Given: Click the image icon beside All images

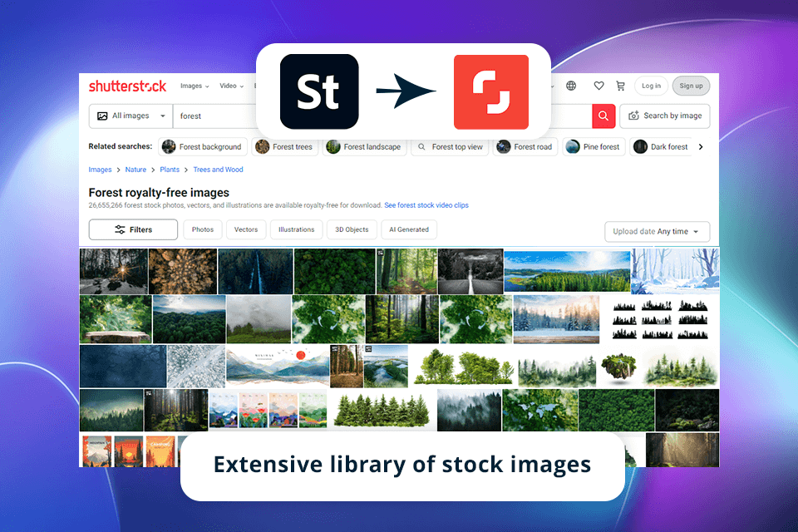Looking at the screenshot, I should (x=102, y=116).
